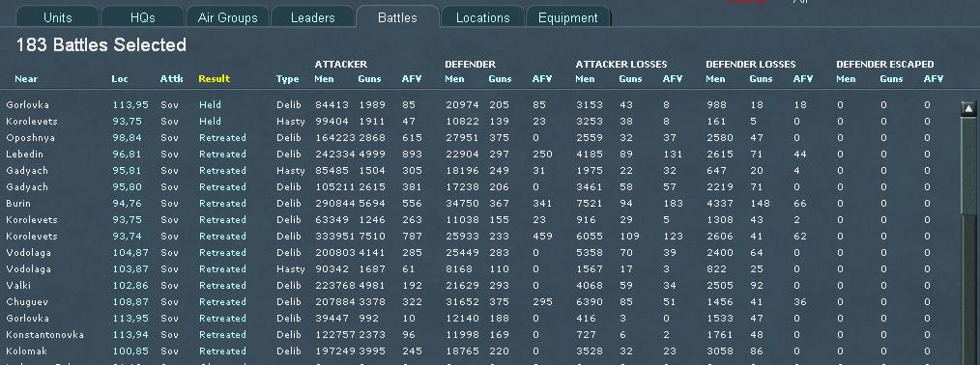Sort by Defender Losses Men header
The height and width of the screenshot is (365, 980).
click(x=715, y=78)
